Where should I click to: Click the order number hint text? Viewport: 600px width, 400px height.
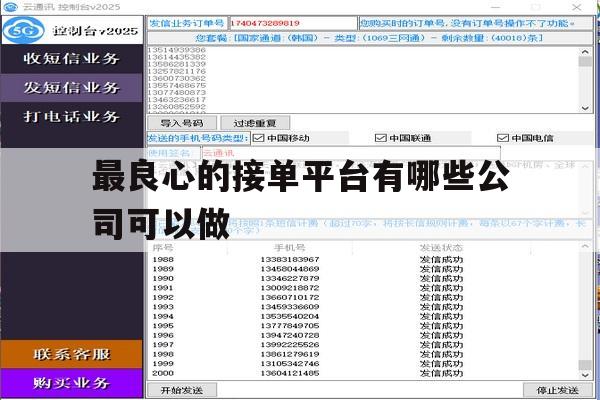point(467,23)
